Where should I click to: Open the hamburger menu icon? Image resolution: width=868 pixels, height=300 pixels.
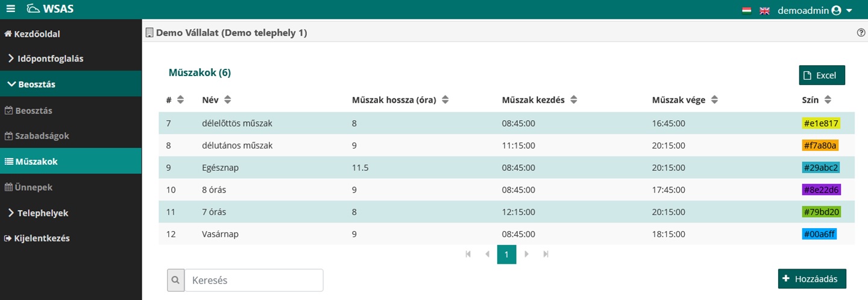10,9
